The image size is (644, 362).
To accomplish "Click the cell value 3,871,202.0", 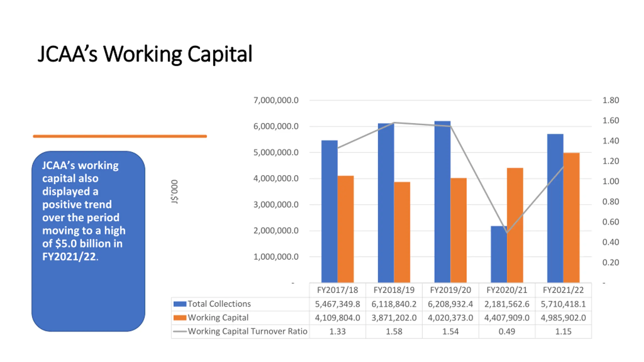I will pos(394,318).
